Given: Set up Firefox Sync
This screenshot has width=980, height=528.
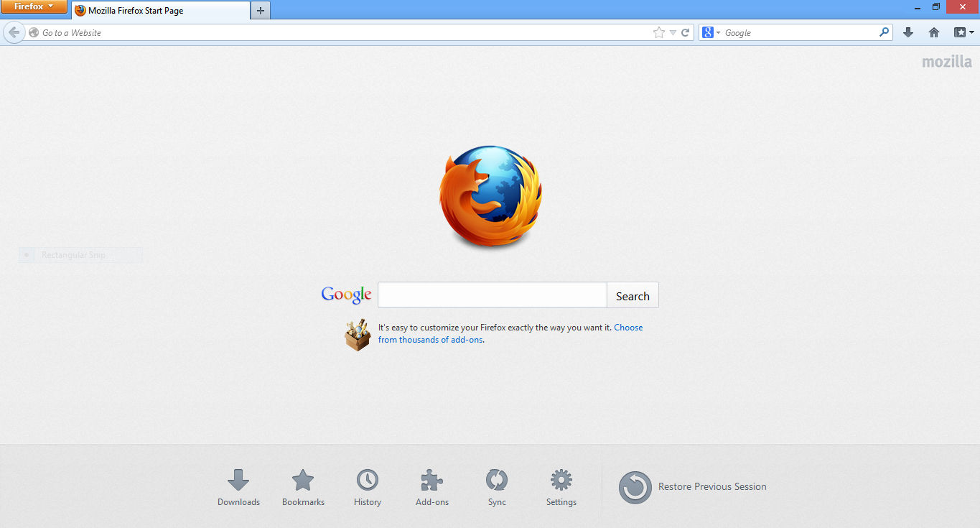Looking at the screenshot, I should (496, 487).
